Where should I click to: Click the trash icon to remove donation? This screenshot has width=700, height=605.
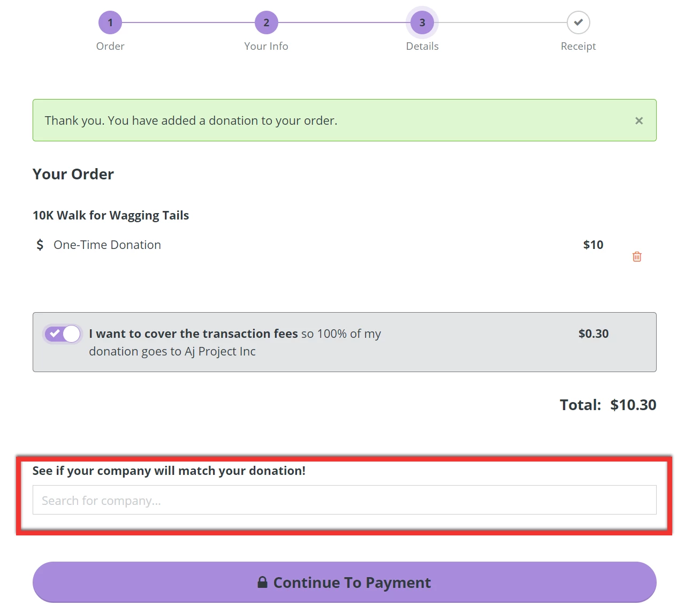point(637,256)
